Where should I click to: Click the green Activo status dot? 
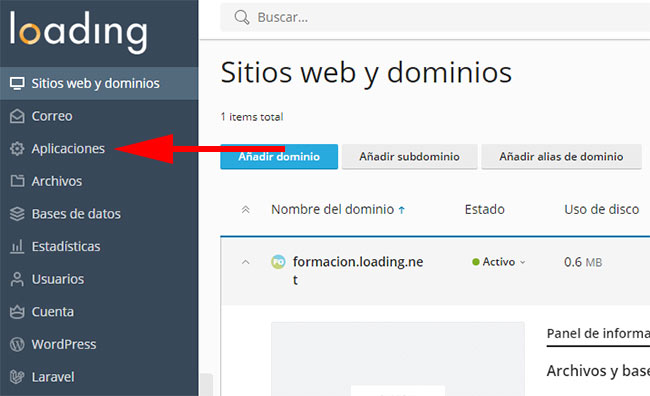[x=476, y=262]
